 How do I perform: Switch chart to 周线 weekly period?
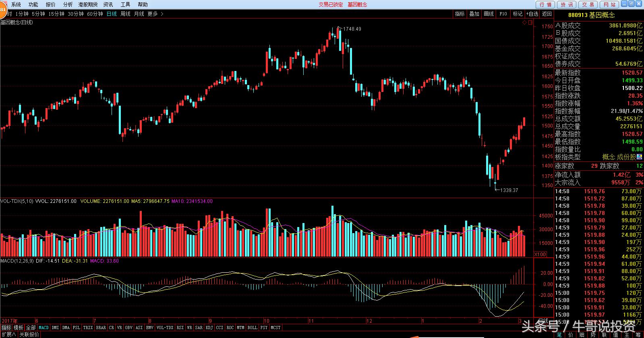[x=125, y=14]
